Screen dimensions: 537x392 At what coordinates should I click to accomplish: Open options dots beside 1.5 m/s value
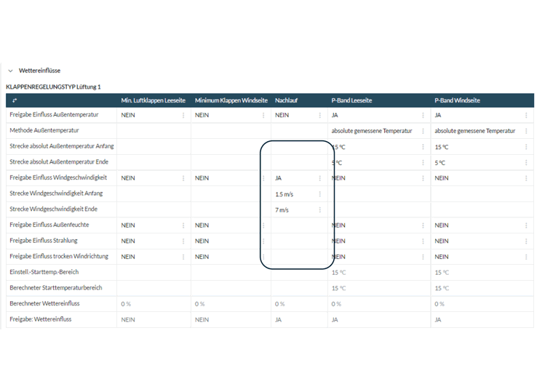pos(319,194)
